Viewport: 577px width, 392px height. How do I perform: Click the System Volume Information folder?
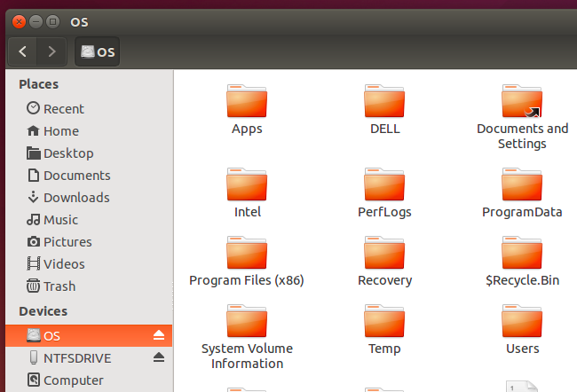247,322
